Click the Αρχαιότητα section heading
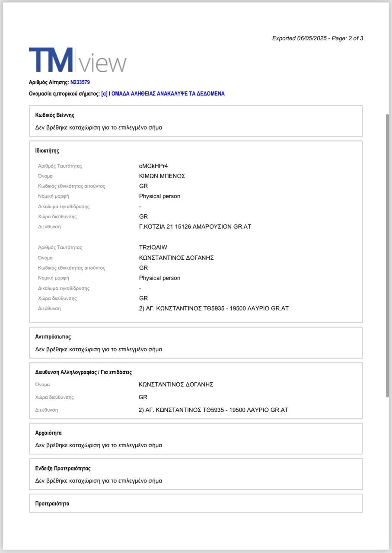Image resolution: width=392 pixels, height=553 pixels. point(48,432)
